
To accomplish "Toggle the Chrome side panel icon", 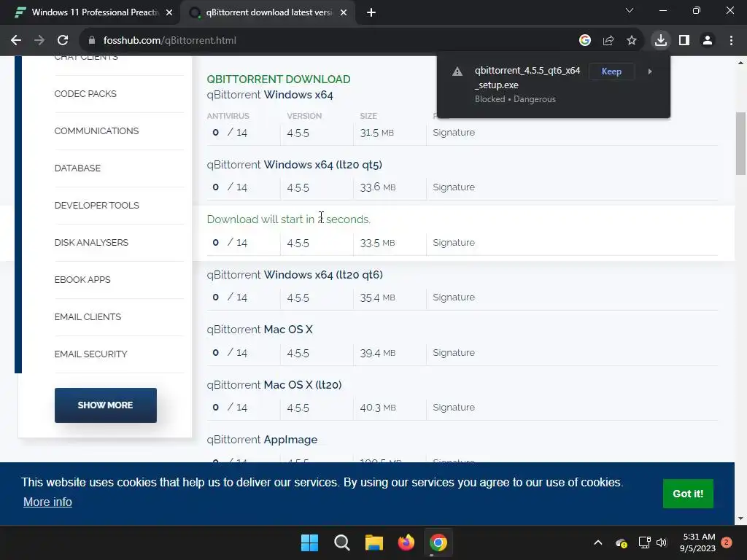I will 684,41.
